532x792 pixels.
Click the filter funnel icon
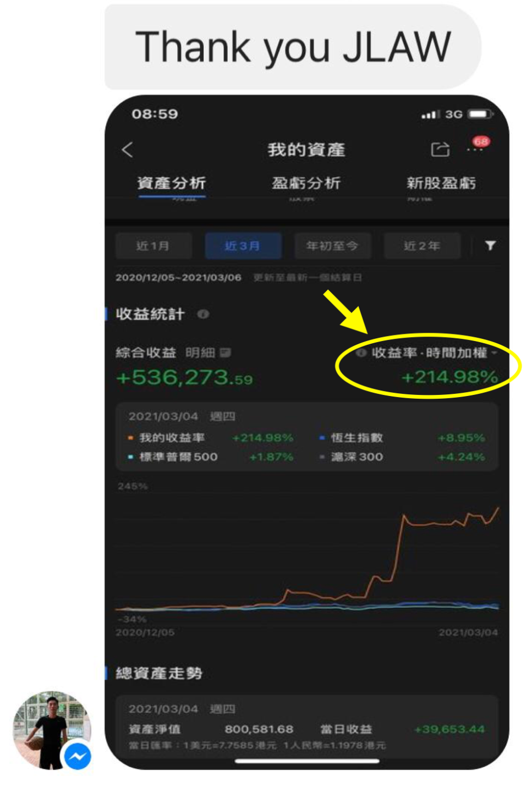490,245
